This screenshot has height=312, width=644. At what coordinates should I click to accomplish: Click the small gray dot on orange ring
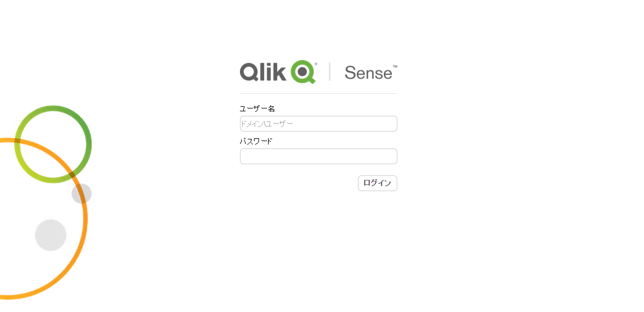pos(81,193)
